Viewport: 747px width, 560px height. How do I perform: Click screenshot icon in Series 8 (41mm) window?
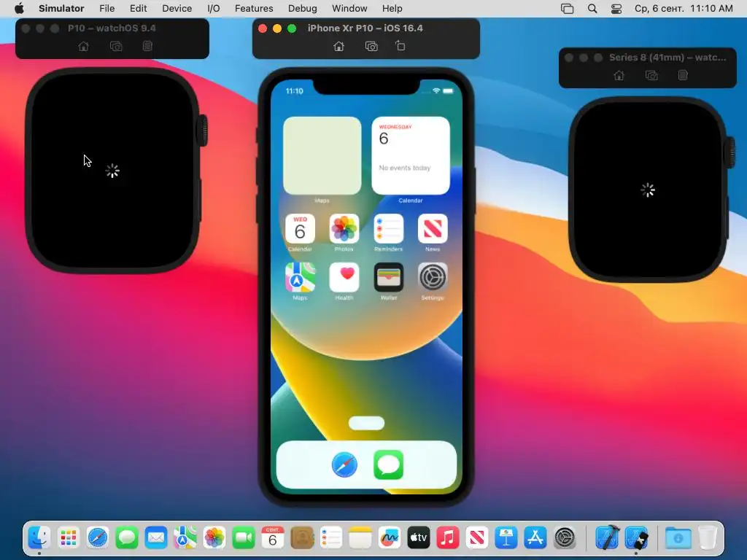[x=651, y=75]
